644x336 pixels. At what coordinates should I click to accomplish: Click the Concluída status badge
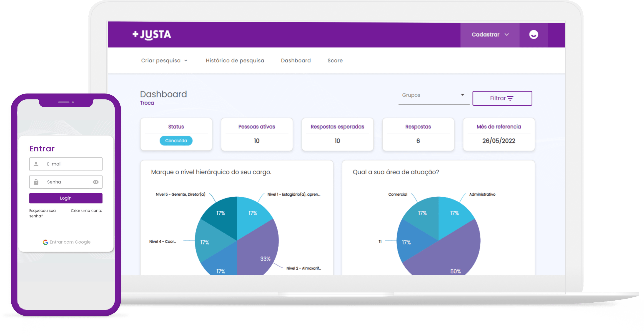click(x=176, y=141)
